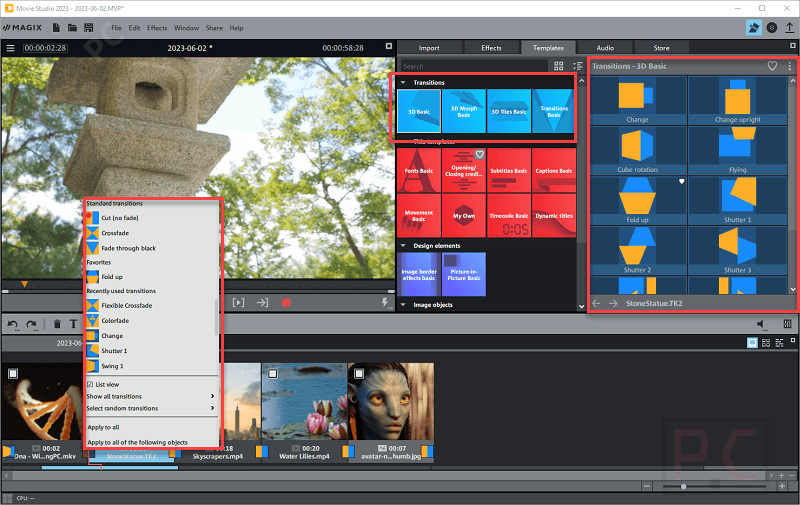Click the range playback icon
Viewport: 800px width, 505px height.
(238, 303)
